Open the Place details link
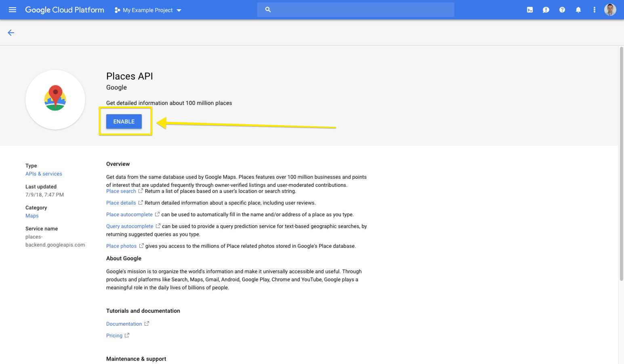 tap(121, 203)
